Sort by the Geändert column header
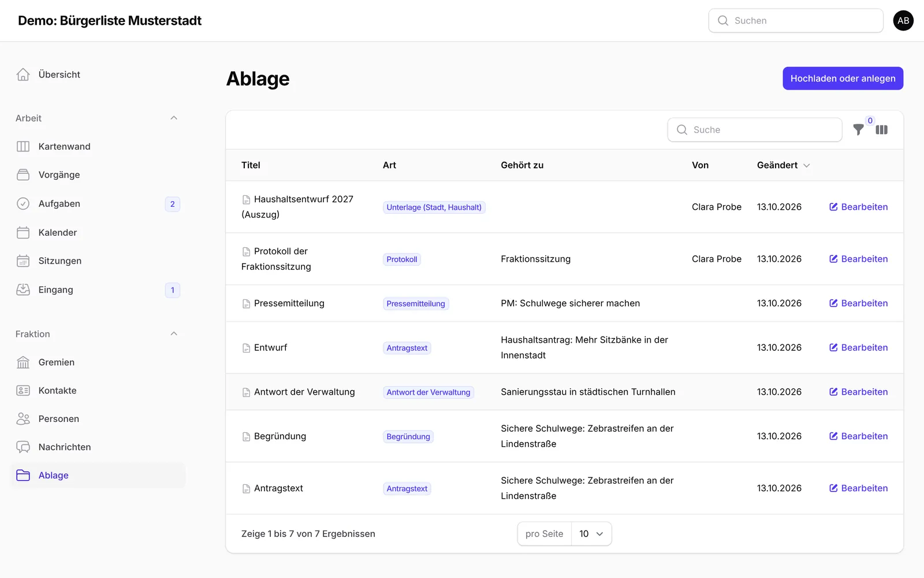The image size is (924, 578). tap(783, 165)
